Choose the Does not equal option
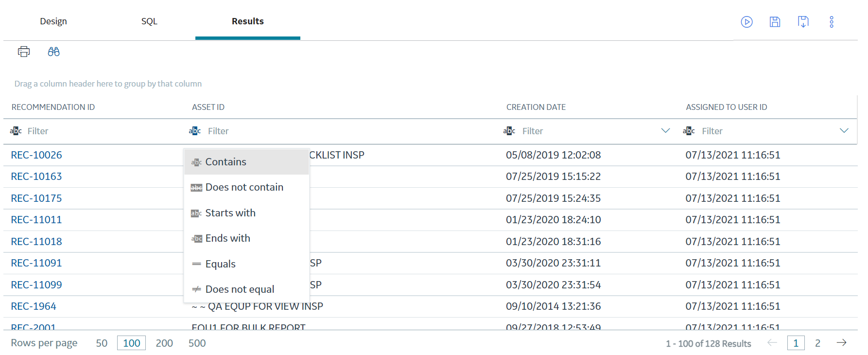 pyautogui.click(x=240, y=289)
